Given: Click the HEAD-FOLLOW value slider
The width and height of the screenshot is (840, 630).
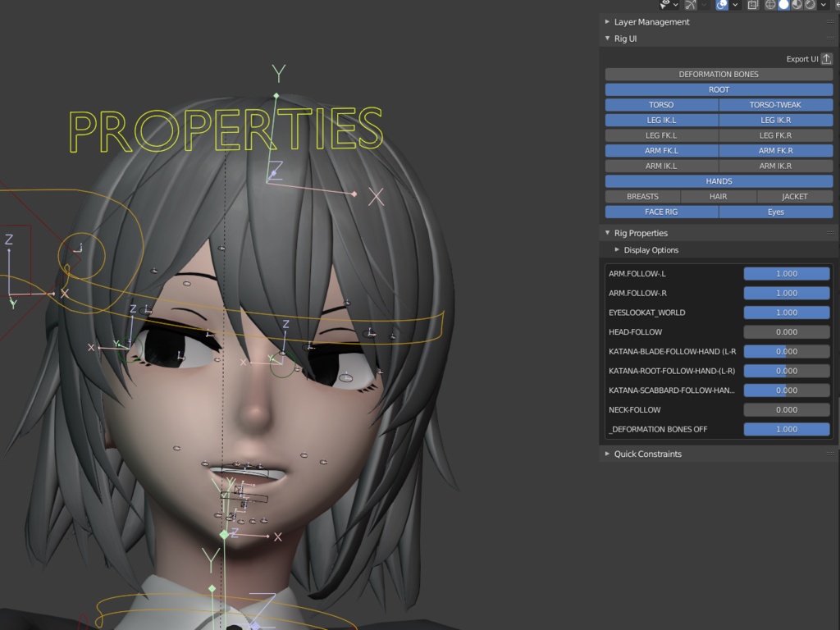Looking at the screenshot, I should point(786,331).
